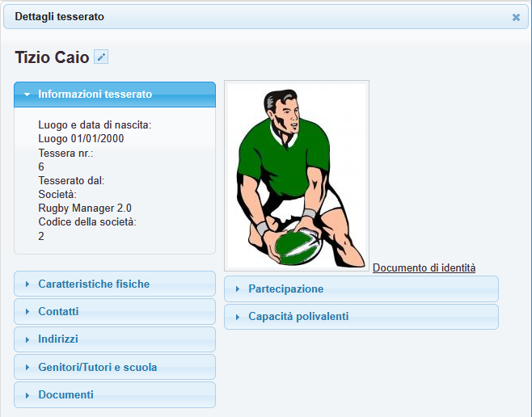Click the arrow icon beside Caratteristiche fisiche
The height and width of the screenshot is (417, 532).
[x=27, y=284]
